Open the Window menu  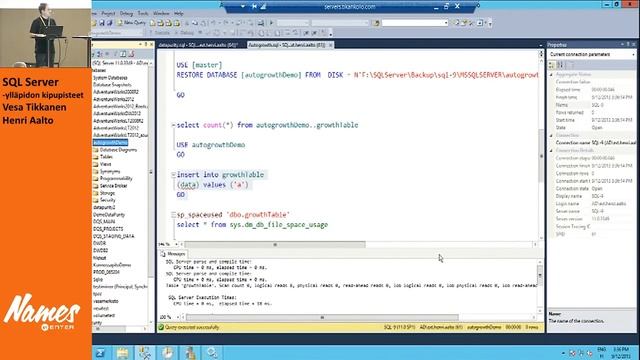(x=161, y=13)
